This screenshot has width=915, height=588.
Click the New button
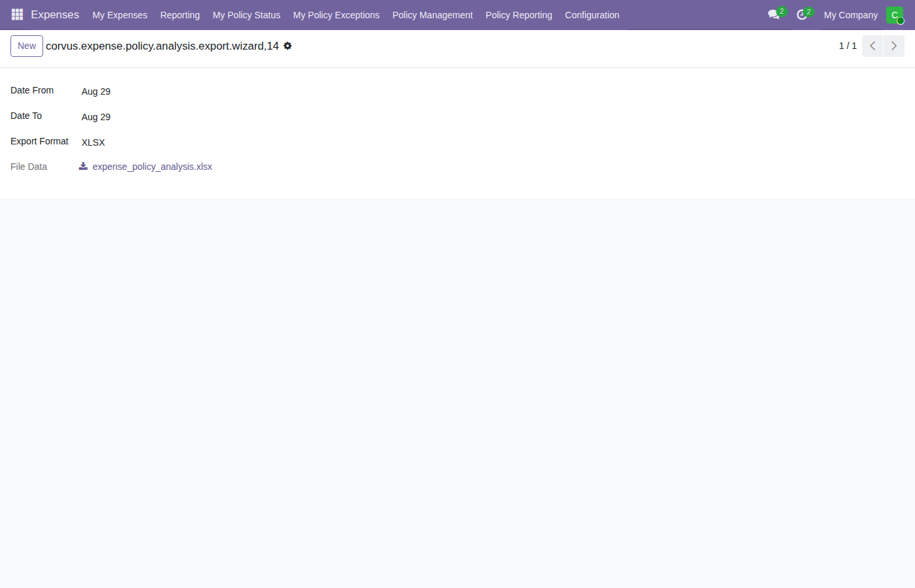(27, 46)
